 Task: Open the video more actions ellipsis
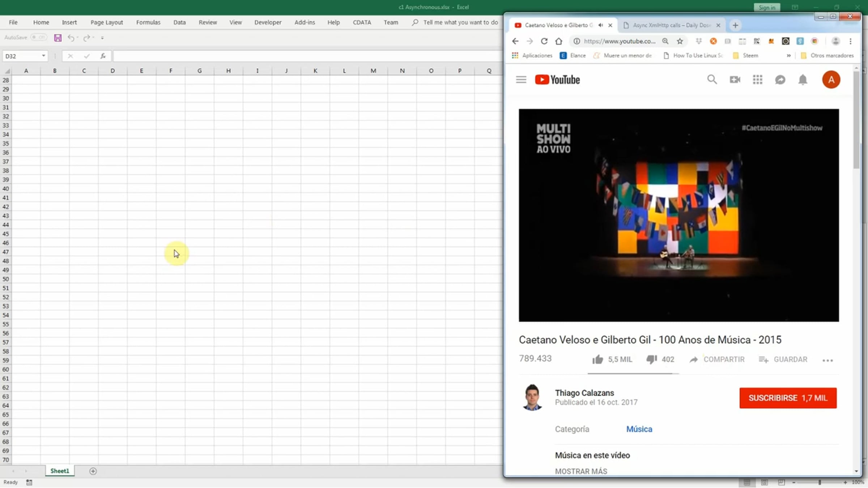click(827, 360)
